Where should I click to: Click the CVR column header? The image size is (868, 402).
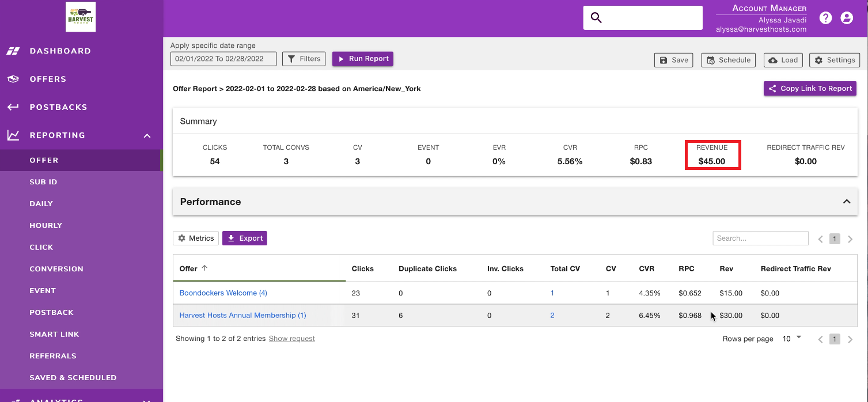(647, 269)
